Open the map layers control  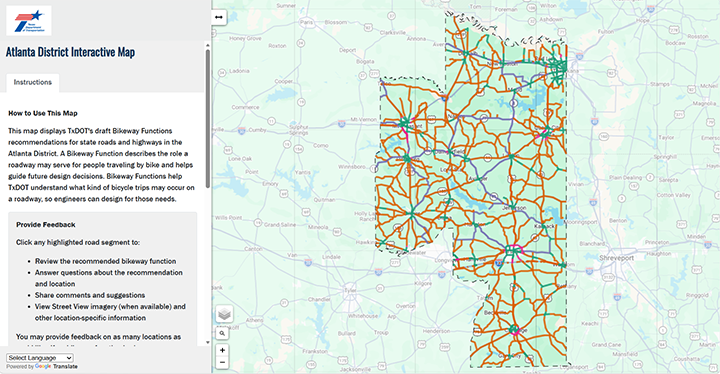tap(224, 314)
